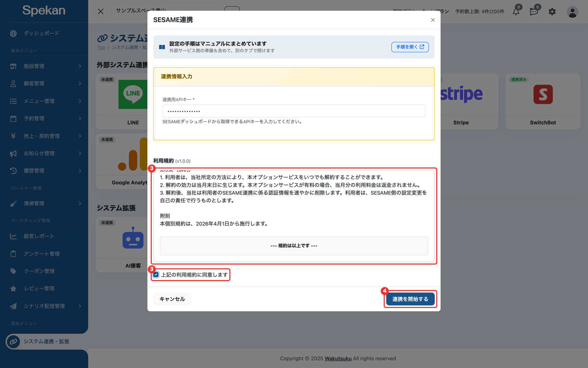Click the megaphone announcements icon
Viewport: 588px width, 368px height.
click(13, 153)
